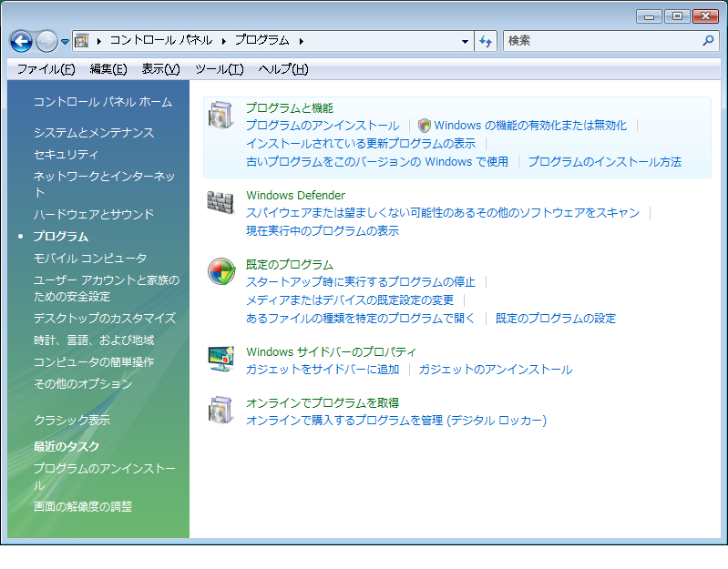Open セキュリティ in sidebar
Screen dimensions: 728x569
(x=66, y=155)
